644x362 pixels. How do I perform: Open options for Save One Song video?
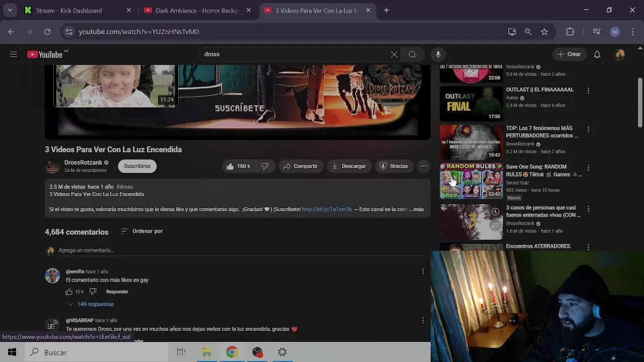pyautogui.click(x=588, y=167)
